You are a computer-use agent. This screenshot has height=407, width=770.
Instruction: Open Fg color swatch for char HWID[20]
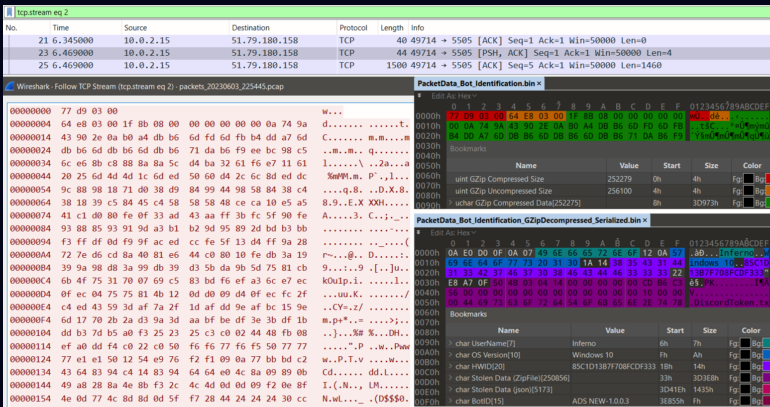click(x=746, y=366)
